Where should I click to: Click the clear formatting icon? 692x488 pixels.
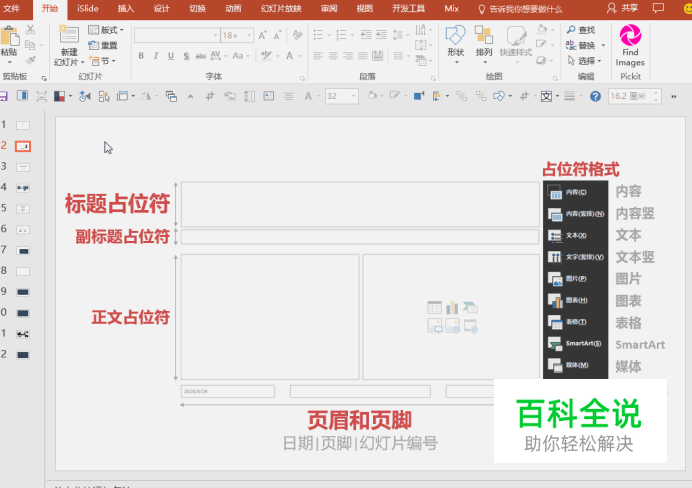click(x=297, y=35)
